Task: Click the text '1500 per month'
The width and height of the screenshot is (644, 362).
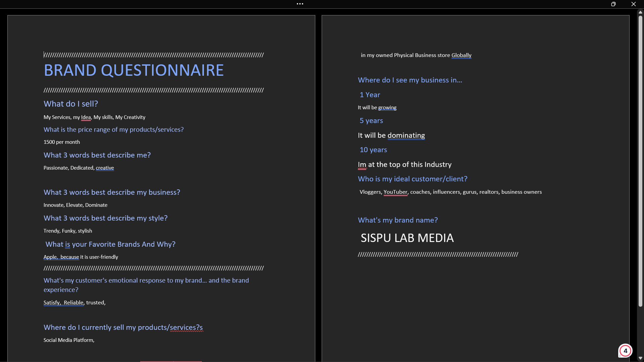Action: point(62,142)
